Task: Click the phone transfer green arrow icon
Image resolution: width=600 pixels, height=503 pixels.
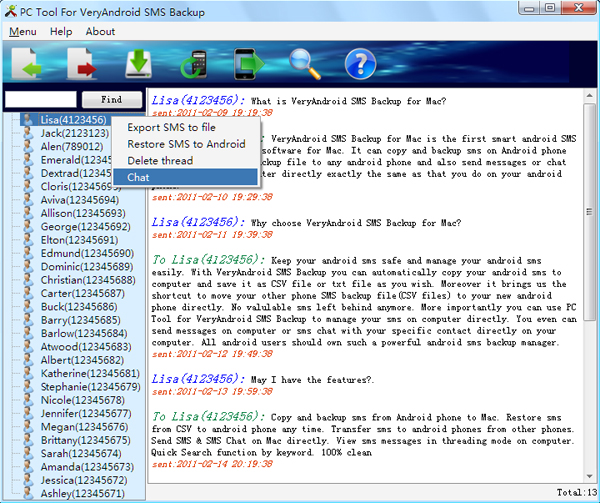Action: click(x=249, y=64)
